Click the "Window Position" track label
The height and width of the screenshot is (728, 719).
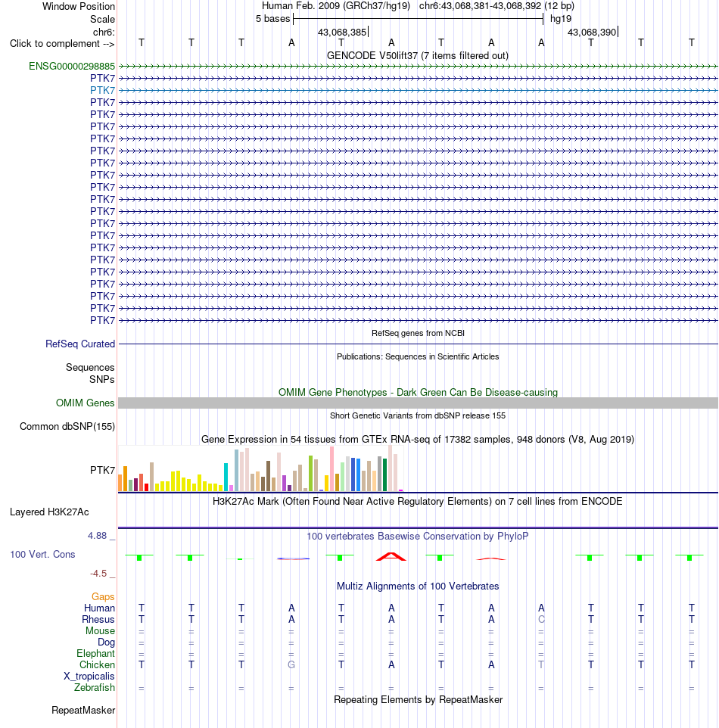coord(79,7)
